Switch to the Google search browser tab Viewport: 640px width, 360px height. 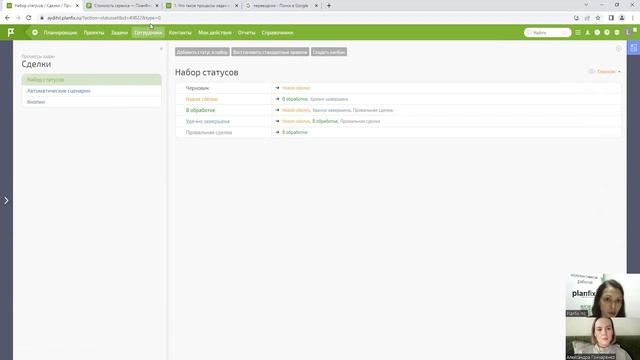tap(282, 6)
